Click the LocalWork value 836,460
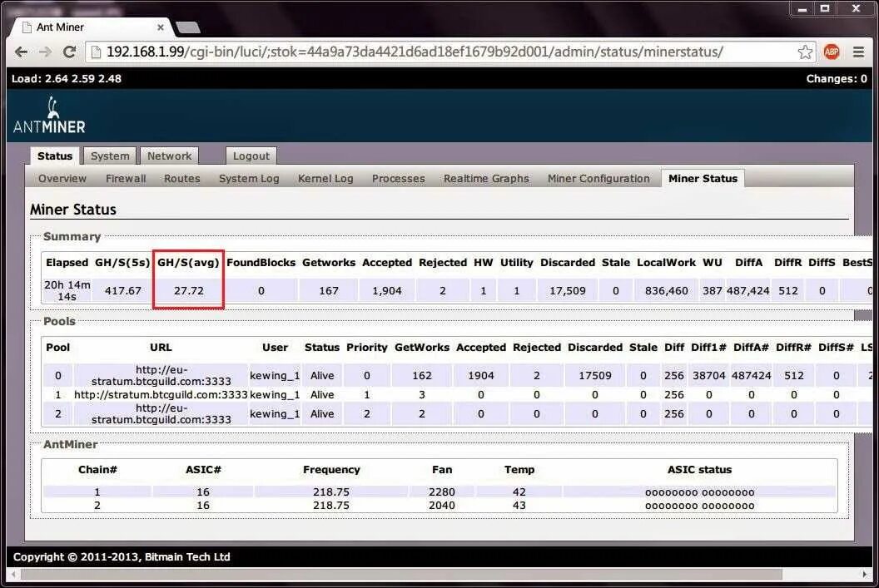The height and width of the screenshot is (588, 879). pos(666,290)
